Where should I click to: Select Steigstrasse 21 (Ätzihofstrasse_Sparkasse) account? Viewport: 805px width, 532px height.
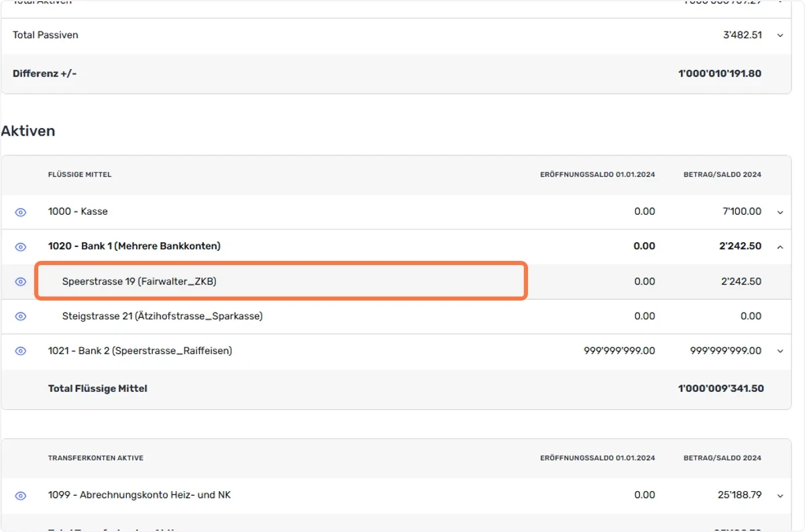(162, 316)
